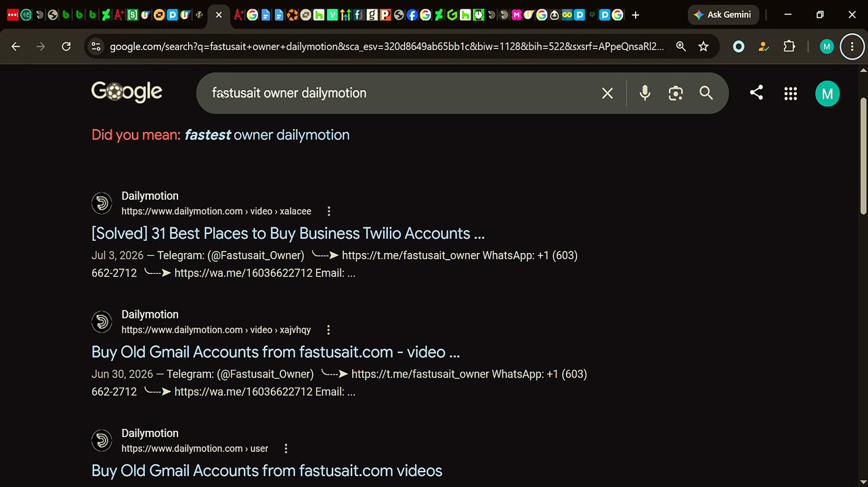Open the Google Account avatar on page

(x=827, y=93)
